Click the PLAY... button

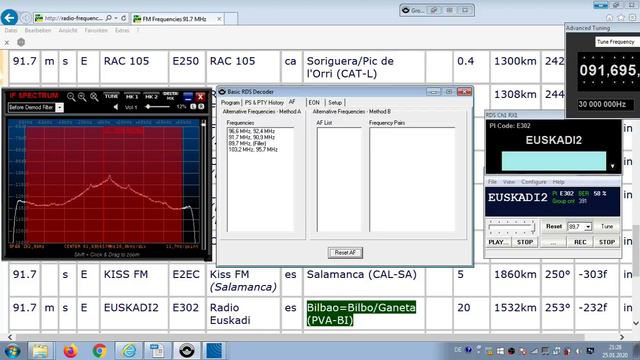(498, 242)
